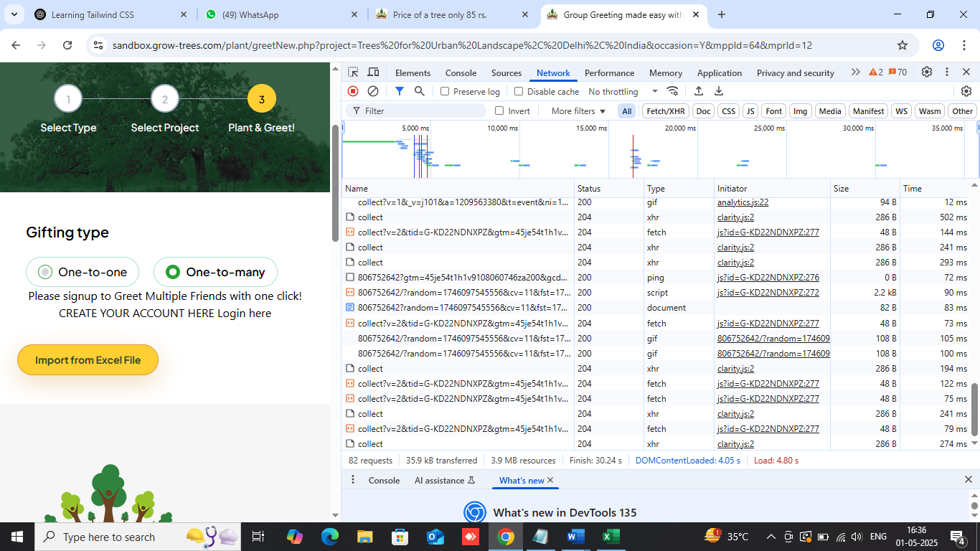
Task: Stop recording network log
Action: pyautogui.click(x=353, y=91)
